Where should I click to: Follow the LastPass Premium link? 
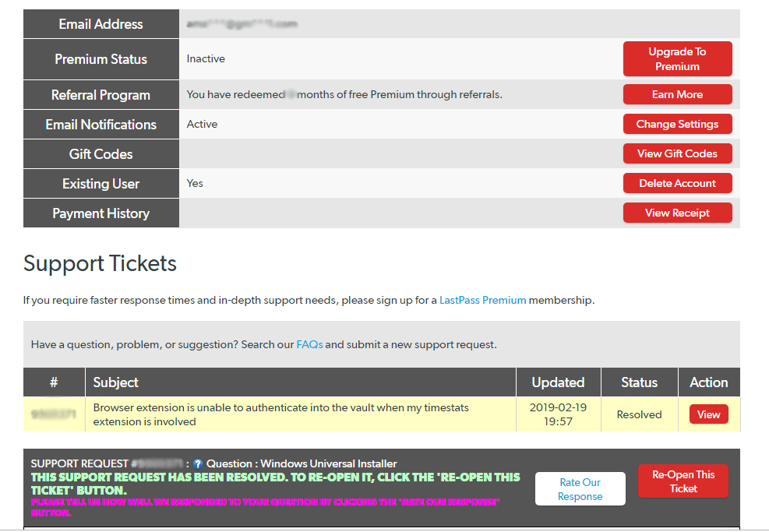pyautogui.click(x=482, y=300)
